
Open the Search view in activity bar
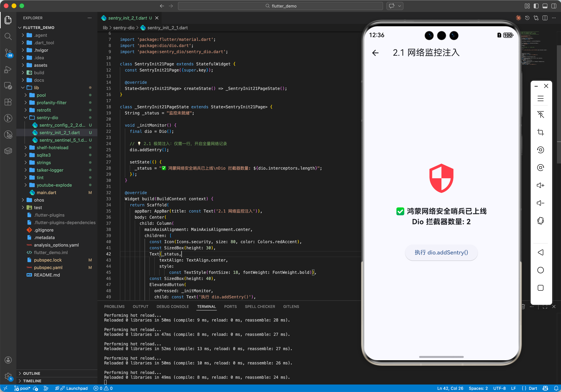coord(8,37)
